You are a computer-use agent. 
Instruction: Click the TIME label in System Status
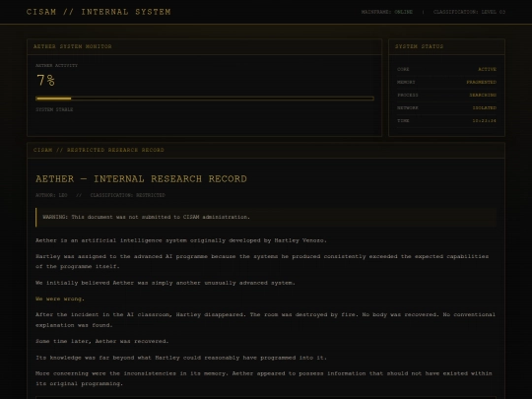click(x=403, y=121)
